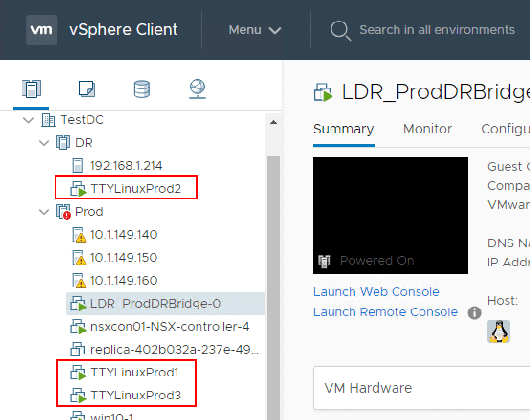Collapse the TestDC datacenter node

(29, 120)
